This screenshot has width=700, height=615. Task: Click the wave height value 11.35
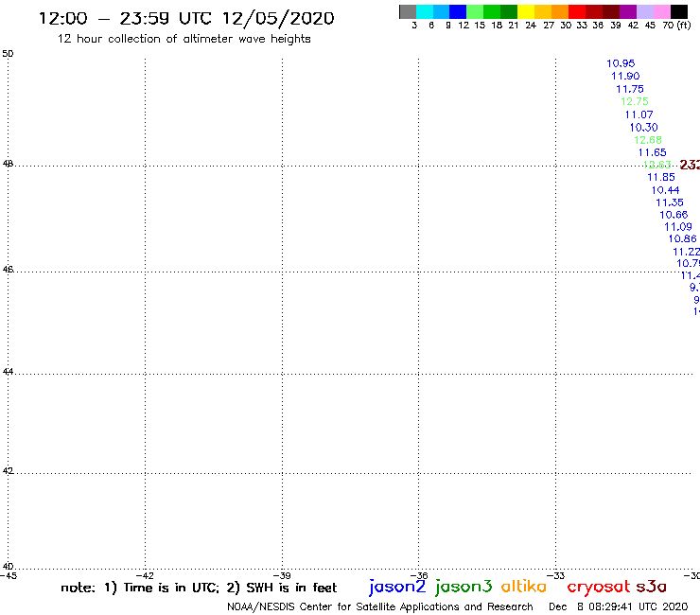[670, 202]
